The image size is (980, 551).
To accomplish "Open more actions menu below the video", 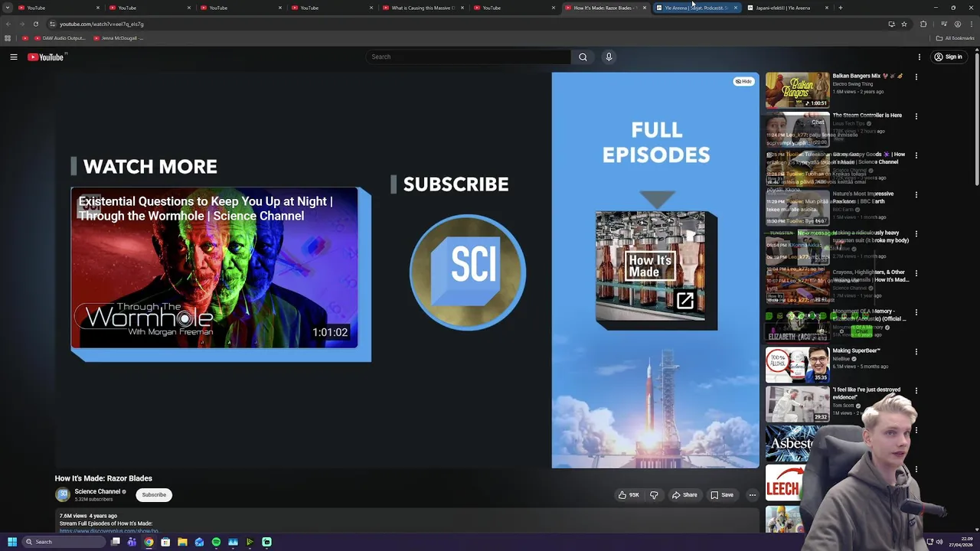I will coord(752,495).
